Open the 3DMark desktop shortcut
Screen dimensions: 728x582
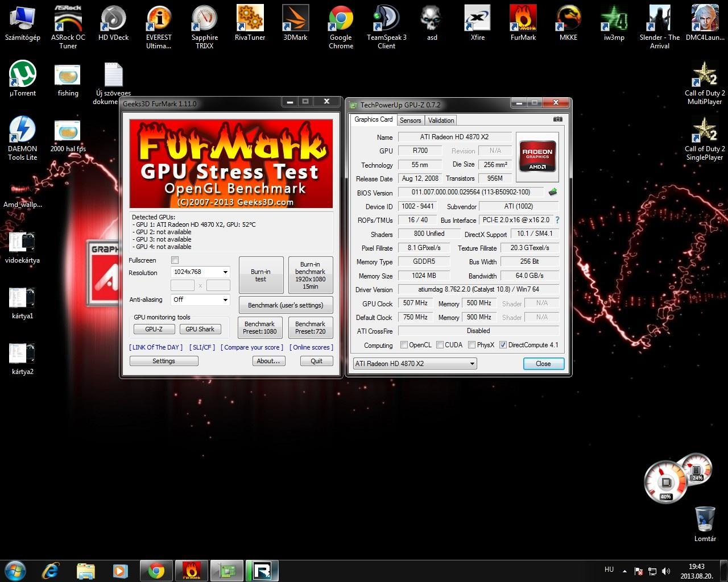tap(295, 24)
